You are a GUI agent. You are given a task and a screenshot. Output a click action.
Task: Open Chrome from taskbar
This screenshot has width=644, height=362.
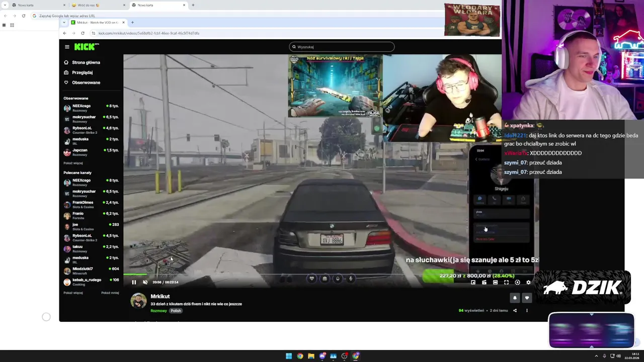(x=300, y=356)
